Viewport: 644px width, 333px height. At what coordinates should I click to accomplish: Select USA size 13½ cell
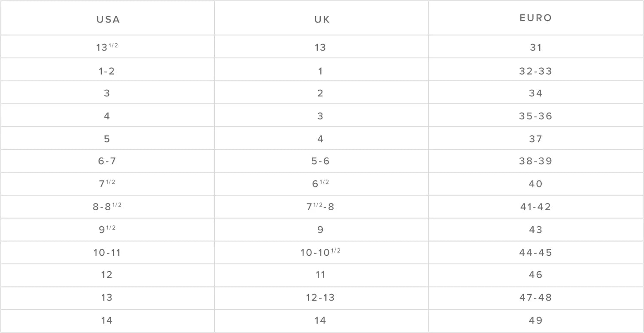107,47
